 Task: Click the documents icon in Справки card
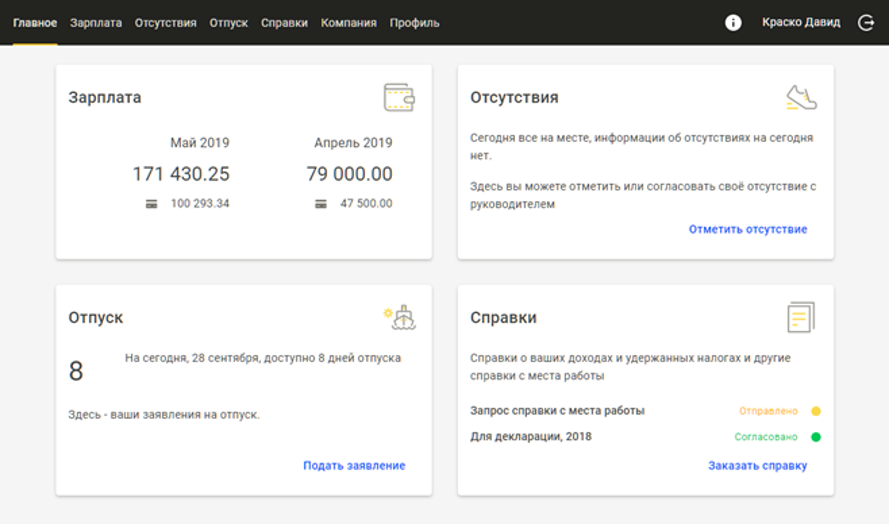tap(801, 317)
